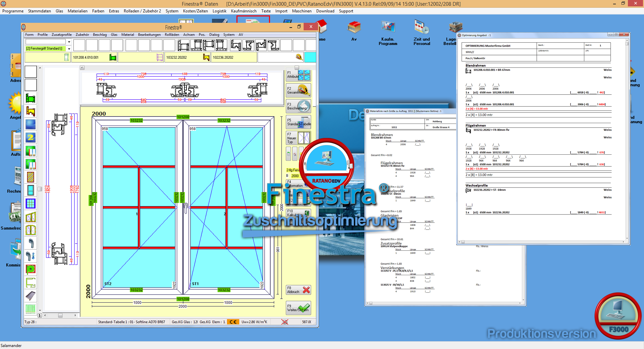Open the Zeit und Personal desktop icon
The width and height of the screenshot is (644, 349).
(422, 33)
